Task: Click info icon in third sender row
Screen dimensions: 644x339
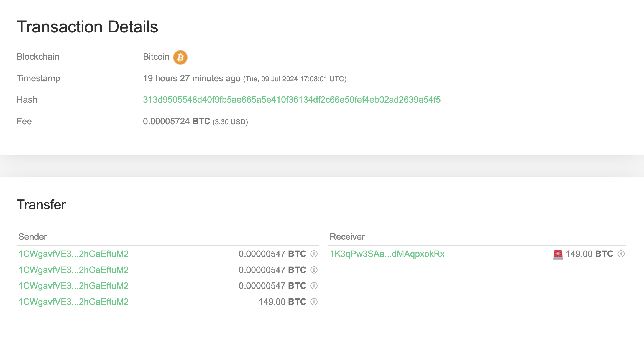Action: [314, 286]
